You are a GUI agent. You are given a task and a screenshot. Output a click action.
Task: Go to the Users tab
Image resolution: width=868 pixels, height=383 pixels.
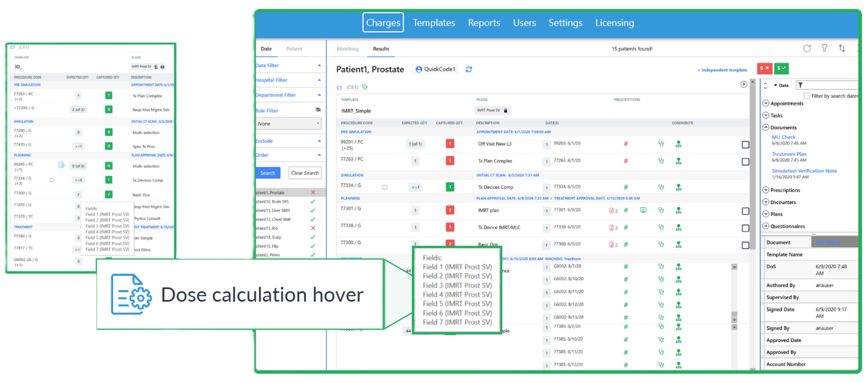[x=525, y=23]
